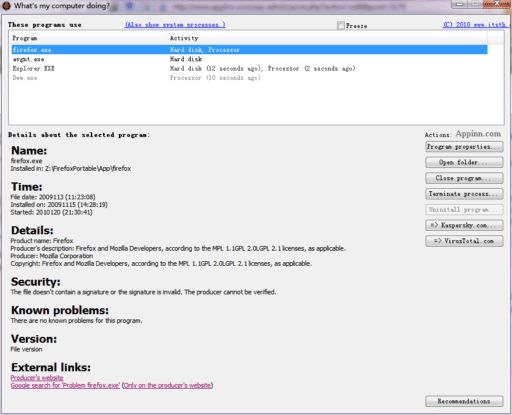Minimize the window
This screenshot has width=512, height=415.
(x=460, y=4)
